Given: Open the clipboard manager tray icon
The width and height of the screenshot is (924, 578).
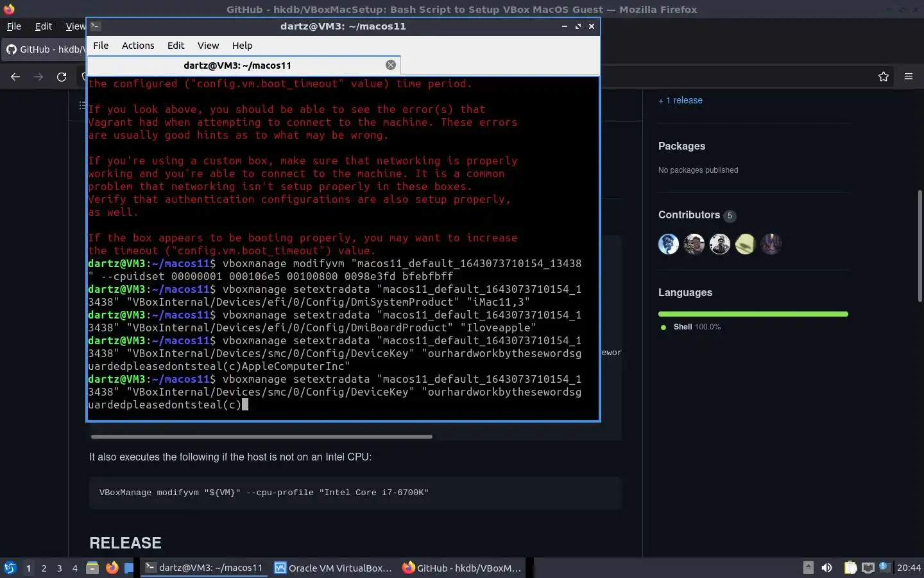Looking at the screenshot, I should (x=850, y=568).
